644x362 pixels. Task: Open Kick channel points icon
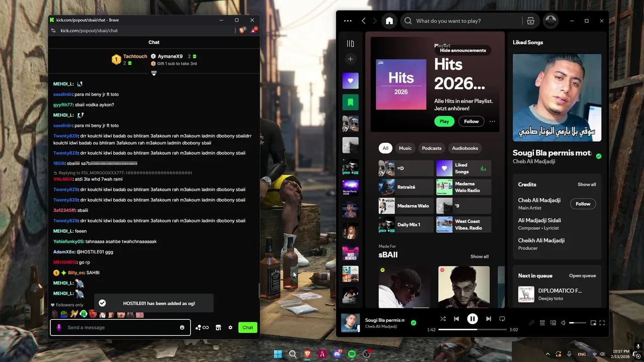202,327
